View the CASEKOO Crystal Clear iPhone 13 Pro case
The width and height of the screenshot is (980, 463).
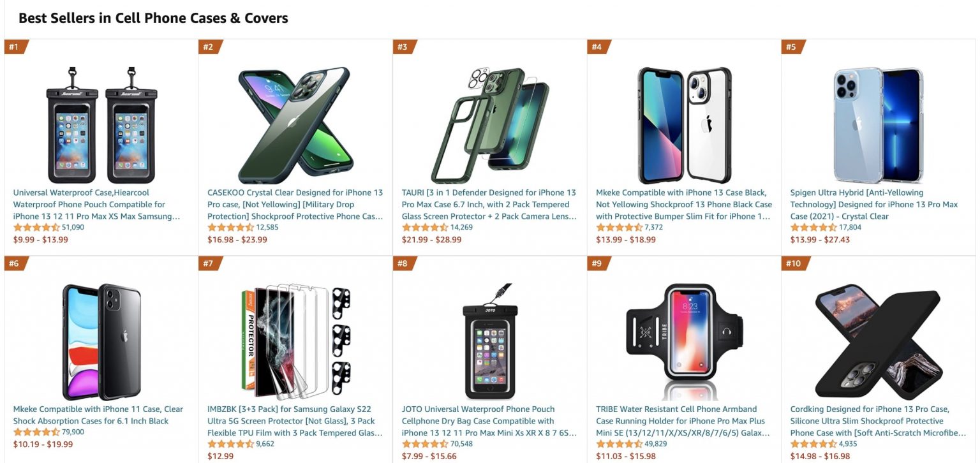tap(293, 204)
